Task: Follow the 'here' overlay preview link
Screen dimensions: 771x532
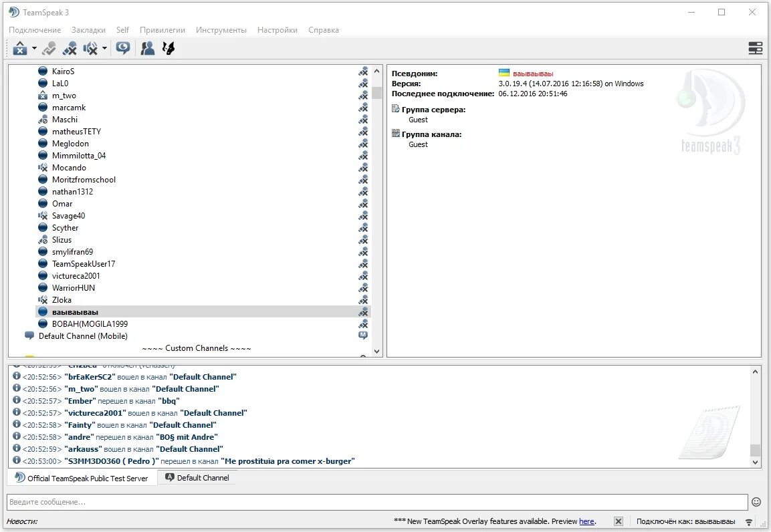Action: click(586, 521)
